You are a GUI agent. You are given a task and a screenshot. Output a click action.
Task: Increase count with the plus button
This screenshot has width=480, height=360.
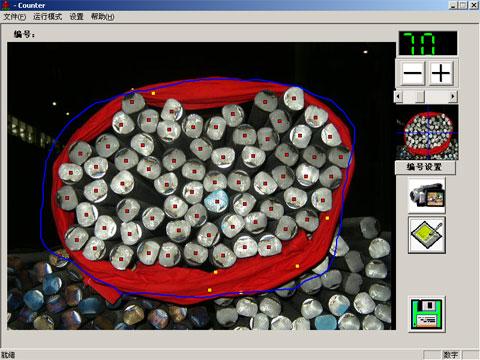(441, 72)
